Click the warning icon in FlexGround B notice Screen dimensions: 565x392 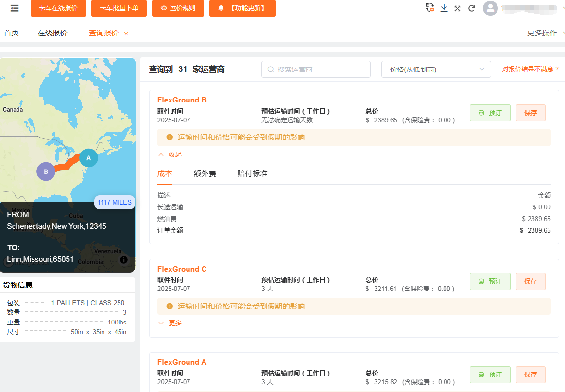coord(170,137)
